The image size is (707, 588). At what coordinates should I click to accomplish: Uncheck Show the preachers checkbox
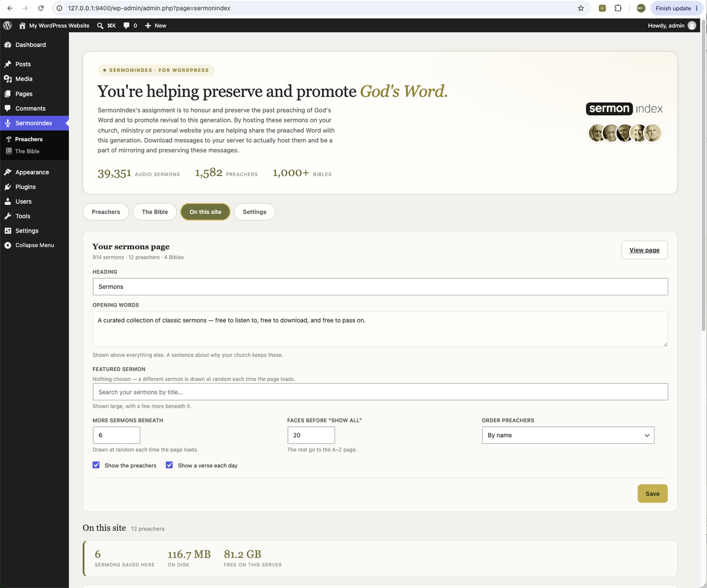point(96,465)
